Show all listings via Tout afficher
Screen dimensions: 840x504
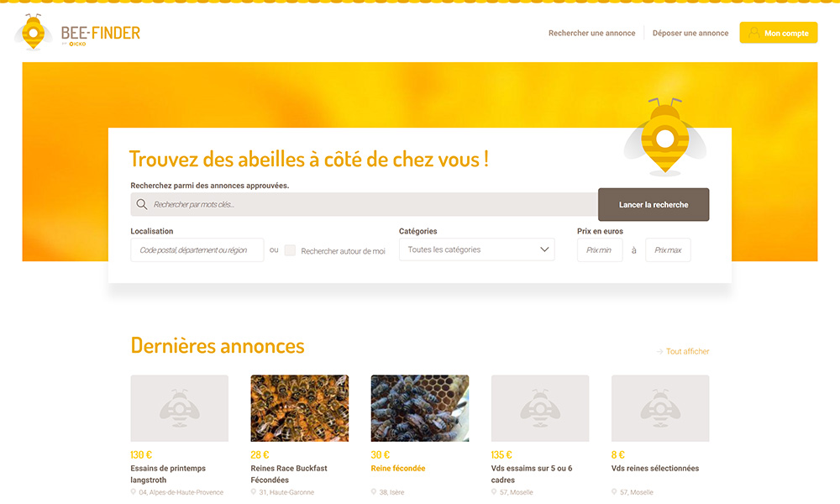[687, 351]
